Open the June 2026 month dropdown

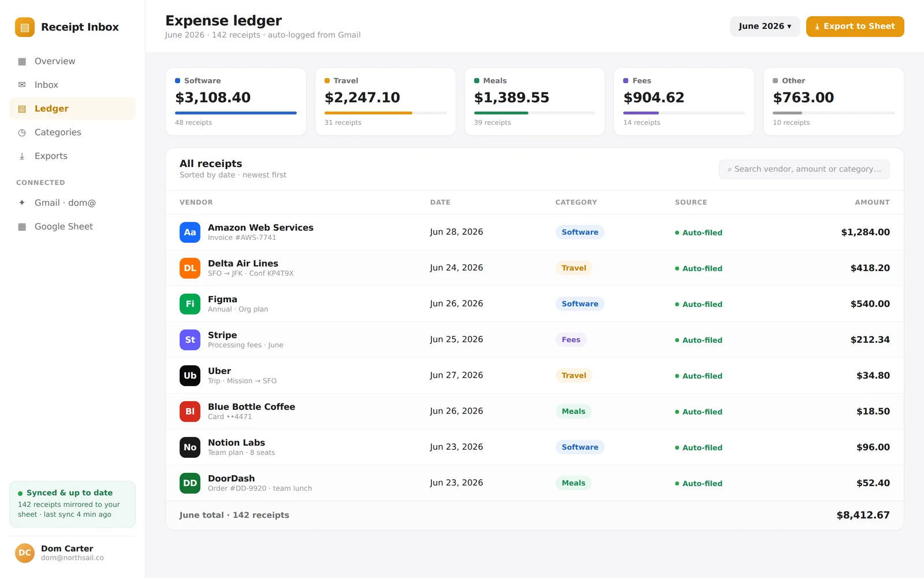[765, 27]
